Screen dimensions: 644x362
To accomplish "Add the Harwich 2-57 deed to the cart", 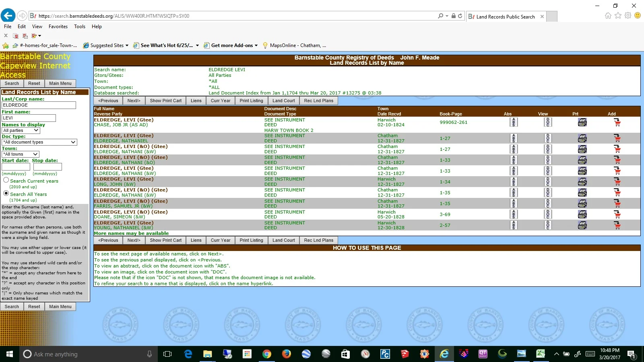I will point(617,225).
